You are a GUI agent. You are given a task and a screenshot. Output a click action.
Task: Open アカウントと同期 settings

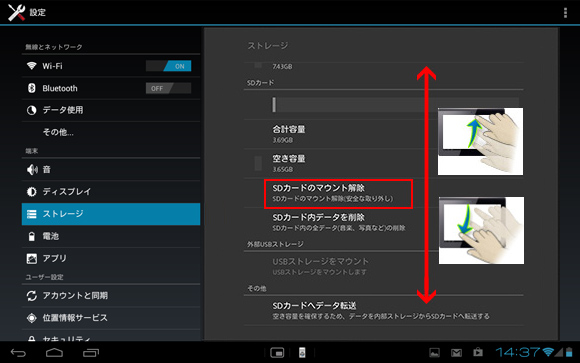click(111, 296)
